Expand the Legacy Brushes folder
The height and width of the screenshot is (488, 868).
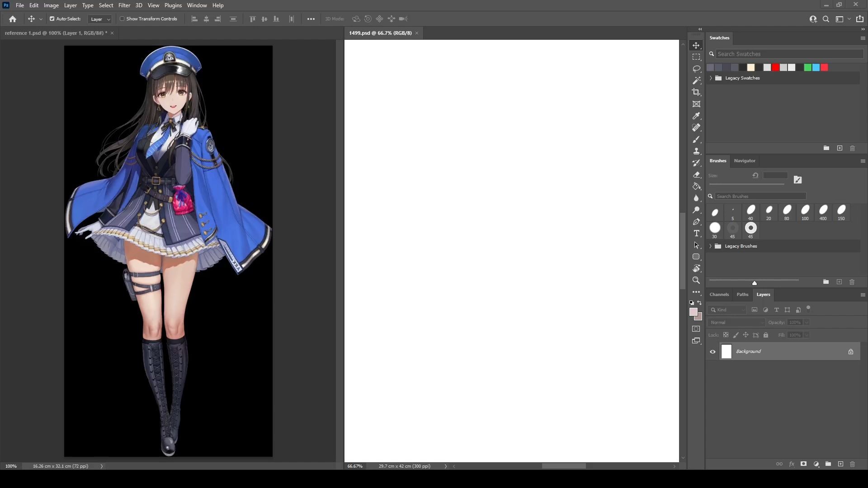coord(711,246)
